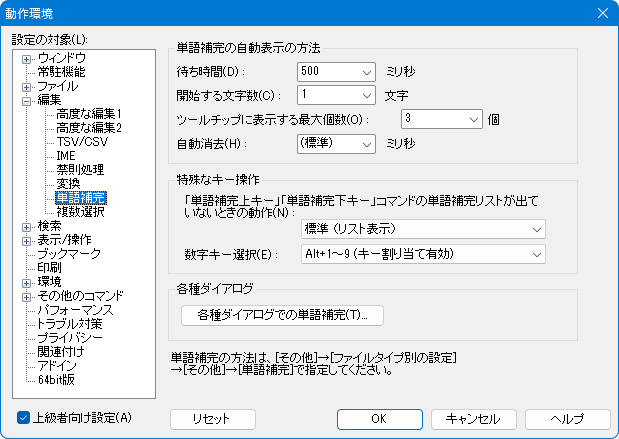Viewport: 619px width, 439px height.
Task: Select 高度な編集1 in the tree
Action: (89, 114)
